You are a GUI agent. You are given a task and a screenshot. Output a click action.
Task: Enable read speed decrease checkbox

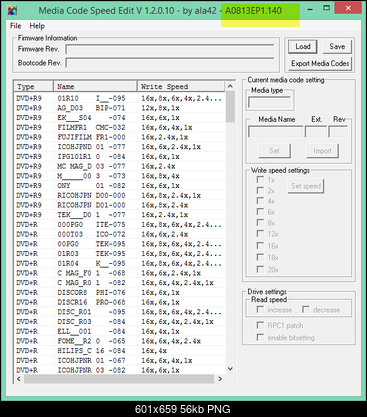click(306, 310)
